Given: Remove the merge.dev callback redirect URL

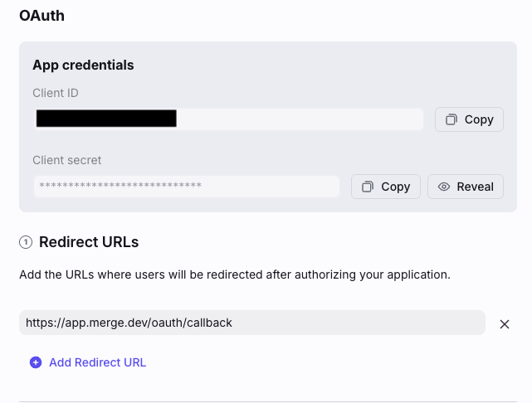Looking at the screenshot, I should (x=504, y=324).
